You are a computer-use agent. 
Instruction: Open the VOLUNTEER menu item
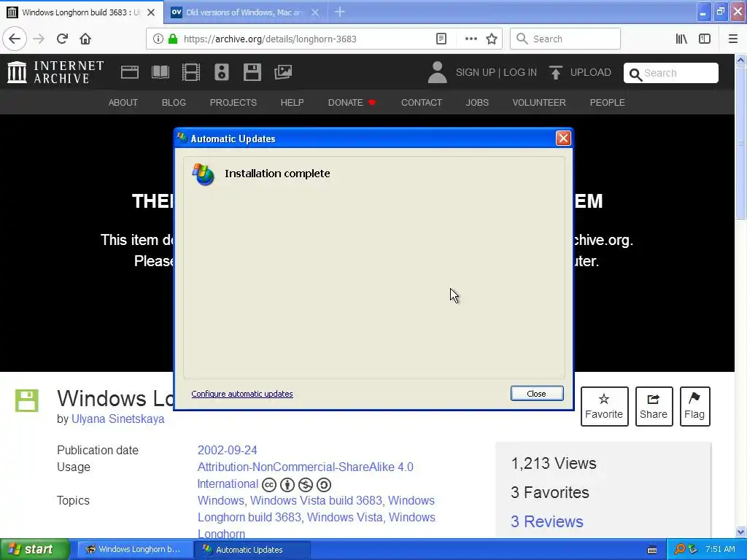pyautogui.click(x=539, y=102)
